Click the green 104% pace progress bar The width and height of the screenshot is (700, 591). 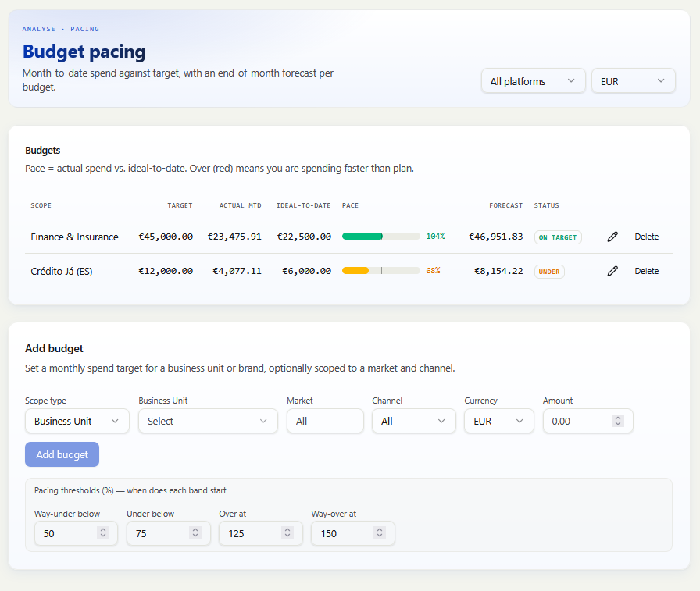[x=380, y=237]
